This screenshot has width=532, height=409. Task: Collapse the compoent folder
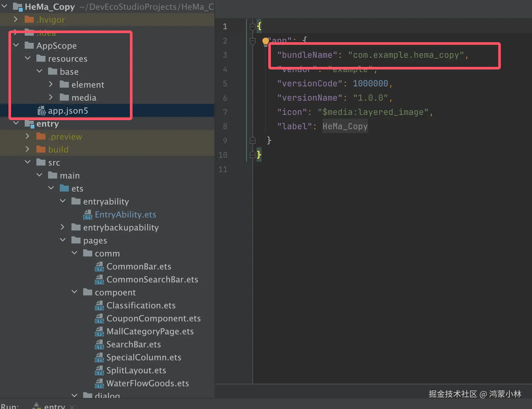click(x=74, y=292)
